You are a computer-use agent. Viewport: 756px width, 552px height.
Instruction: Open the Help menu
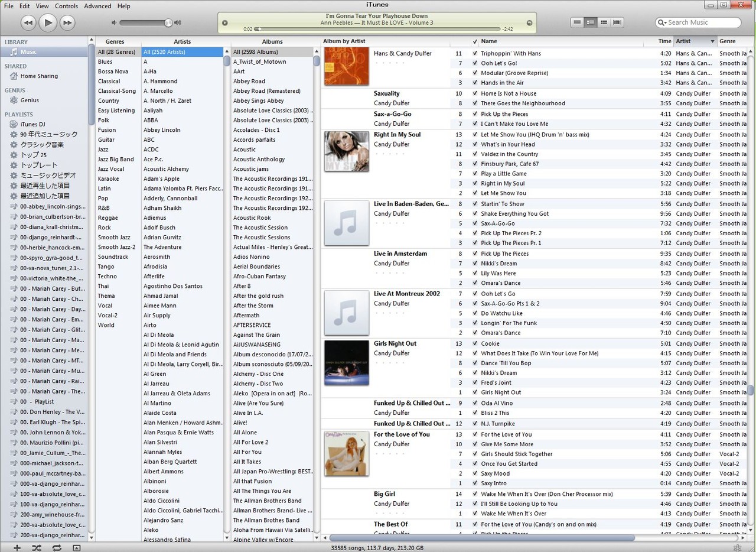[123, 6]
